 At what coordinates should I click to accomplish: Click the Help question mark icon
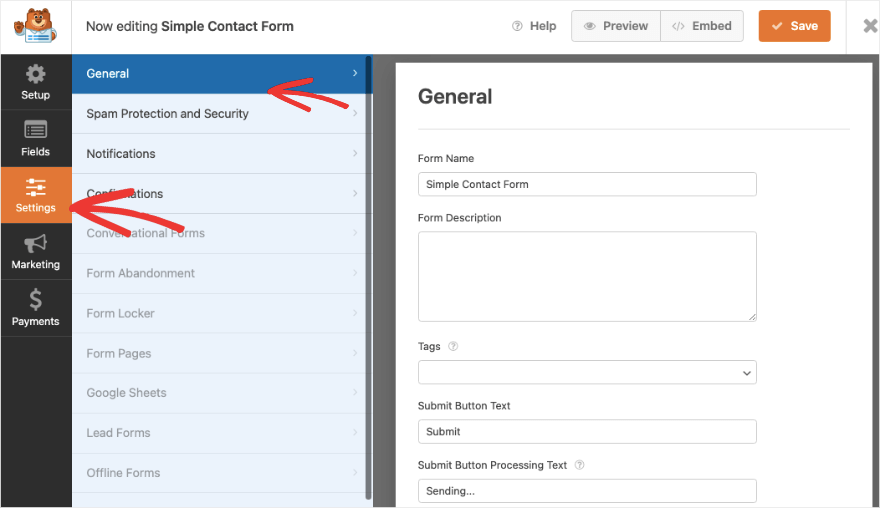point(517,26)
